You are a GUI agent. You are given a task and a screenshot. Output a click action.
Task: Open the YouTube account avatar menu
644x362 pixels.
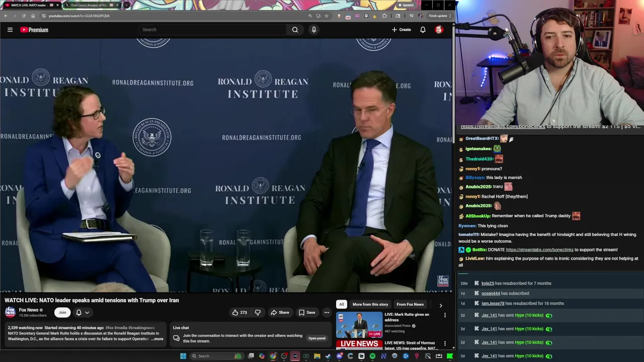coord(439,30)
